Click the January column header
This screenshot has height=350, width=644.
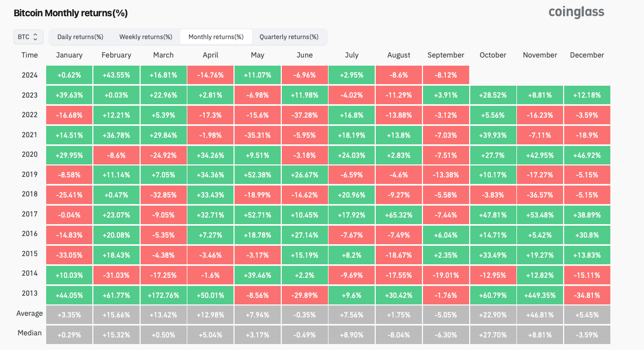pyautogui.click(x=69, y=55)
